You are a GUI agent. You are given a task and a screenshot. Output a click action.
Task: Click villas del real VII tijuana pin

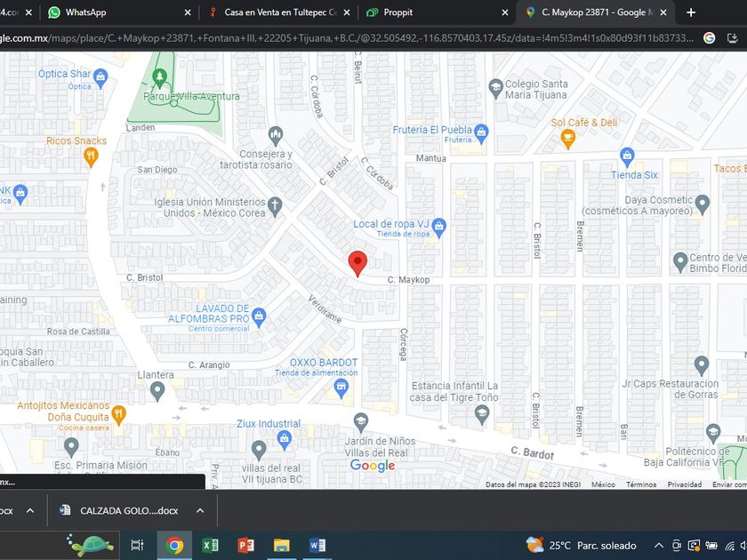258,450
